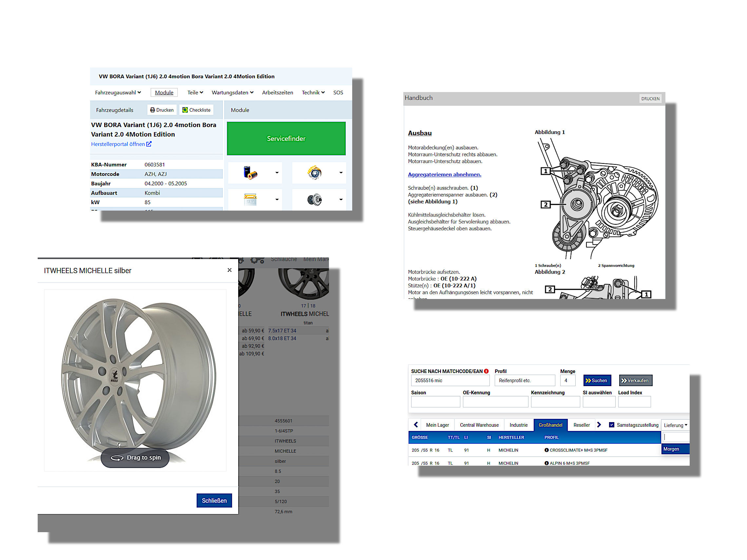747x560 pixels.
Task: Click info icon beside ALPIN 6 profile
Action: coord(546,463)
